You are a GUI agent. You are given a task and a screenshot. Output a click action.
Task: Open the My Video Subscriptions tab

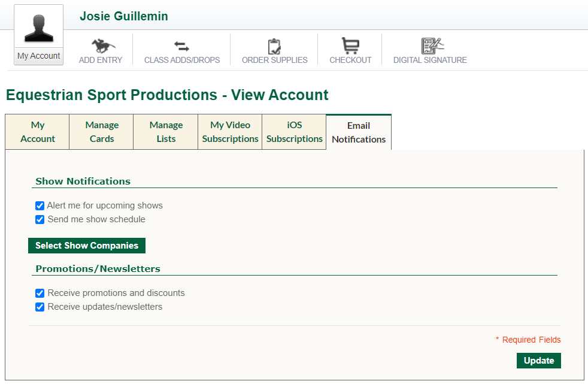[230, 132]
